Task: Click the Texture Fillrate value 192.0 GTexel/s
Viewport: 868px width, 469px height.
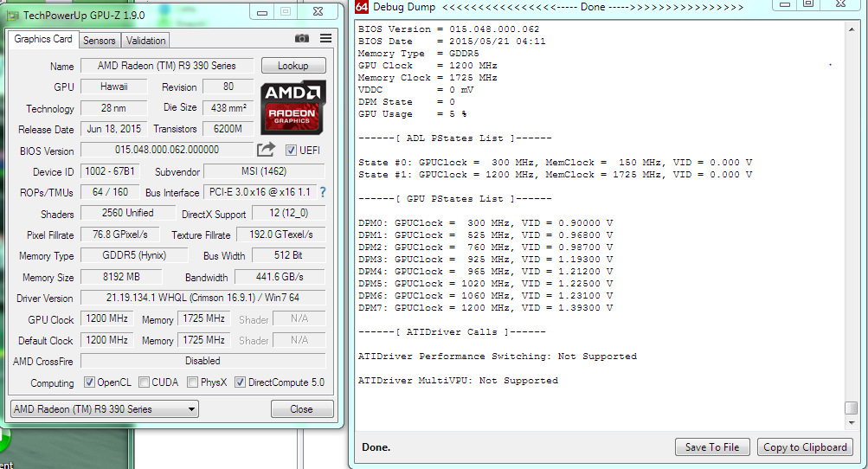Action: point(280,234)
